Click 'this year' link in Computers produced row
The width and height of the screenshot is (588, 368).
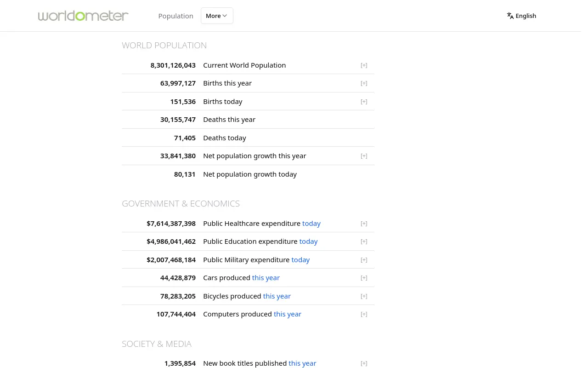click(288, 314)
